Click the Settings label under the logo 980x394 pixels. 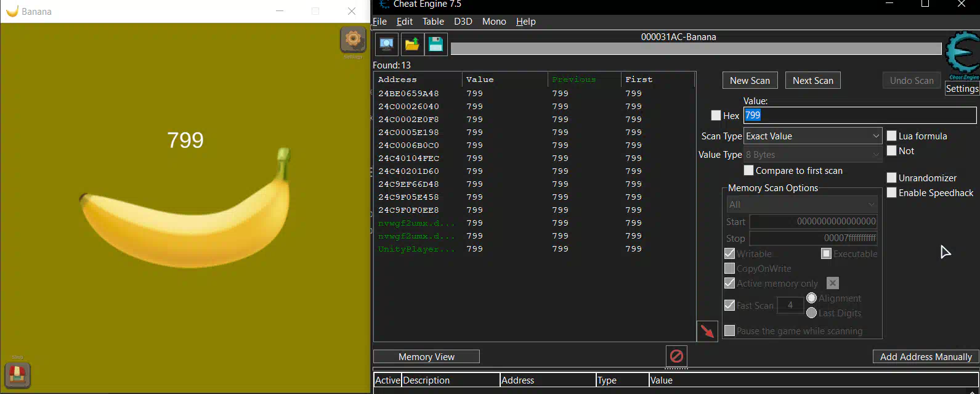[962, 89]
